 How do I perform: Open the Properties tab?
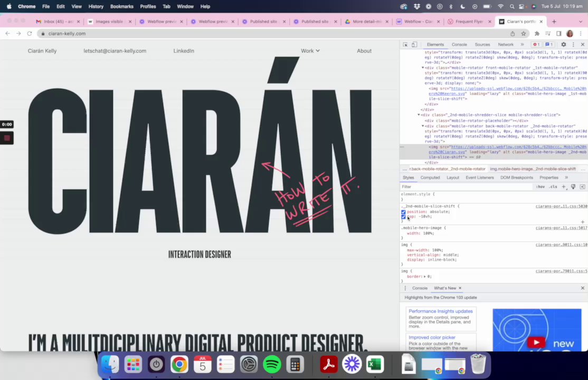[548, 177]
